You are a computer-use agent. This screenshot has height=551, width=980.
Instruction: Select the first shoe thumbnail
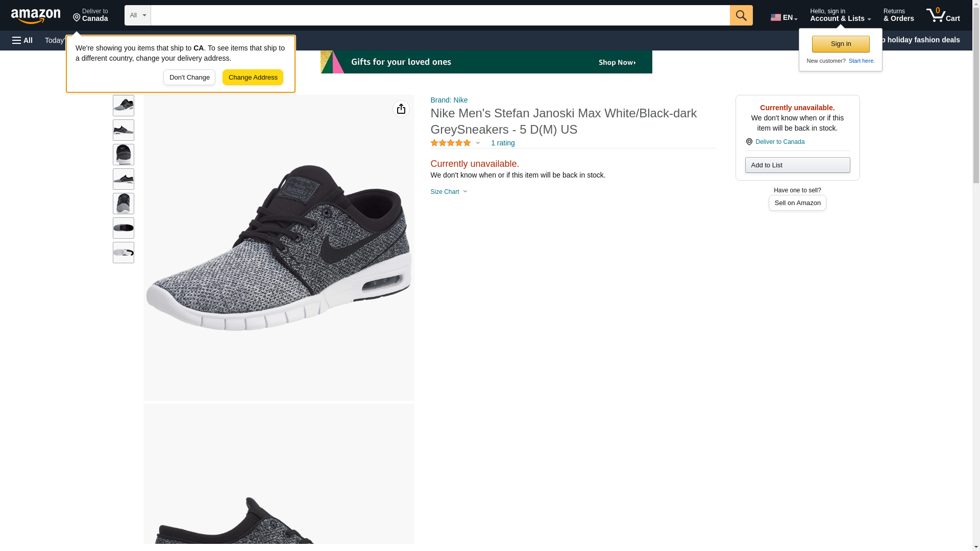click(124, 106)
